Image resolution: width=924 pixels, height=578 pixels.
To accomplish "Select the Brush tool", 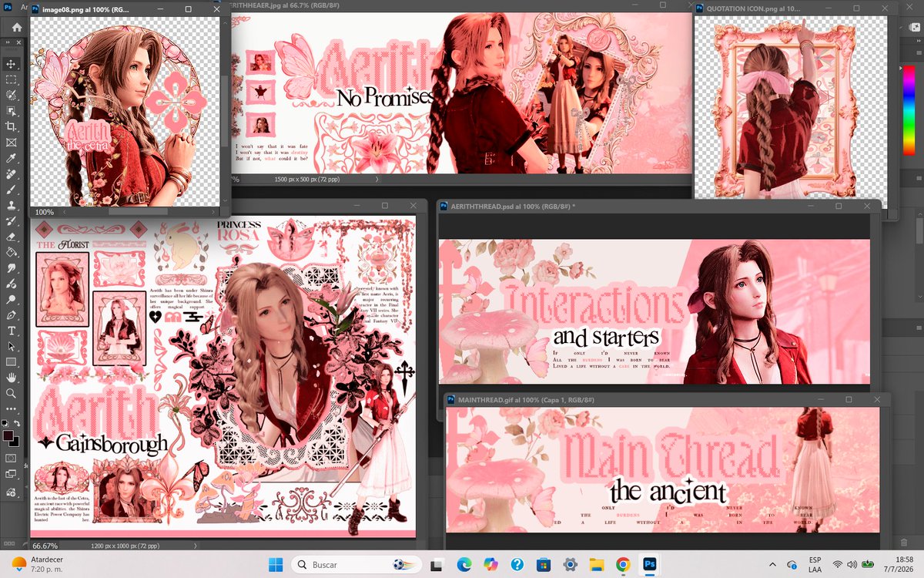I will pyautogui.click(x=12, y=190).
